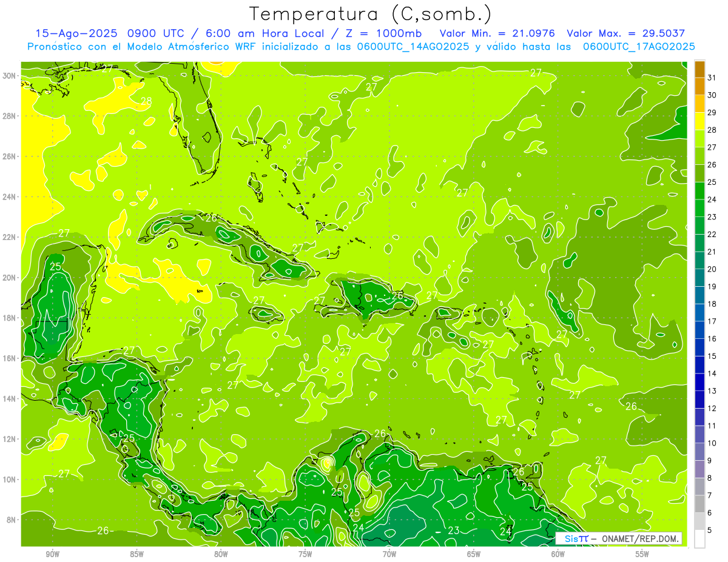Click the 12N latitude axis label
Image resolution: width=728 pixels, height=562 pixels.
[9, 439]
